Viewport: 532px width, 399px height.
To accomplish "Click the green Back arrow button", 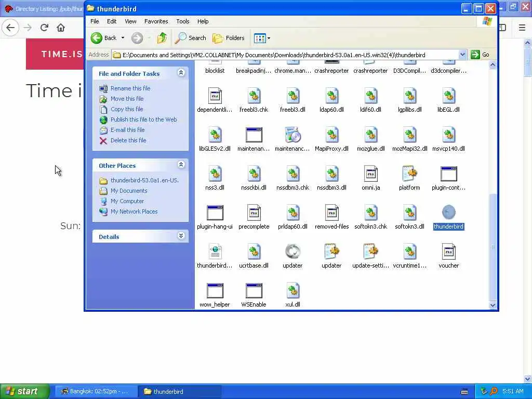I will [x=97, y=38].
